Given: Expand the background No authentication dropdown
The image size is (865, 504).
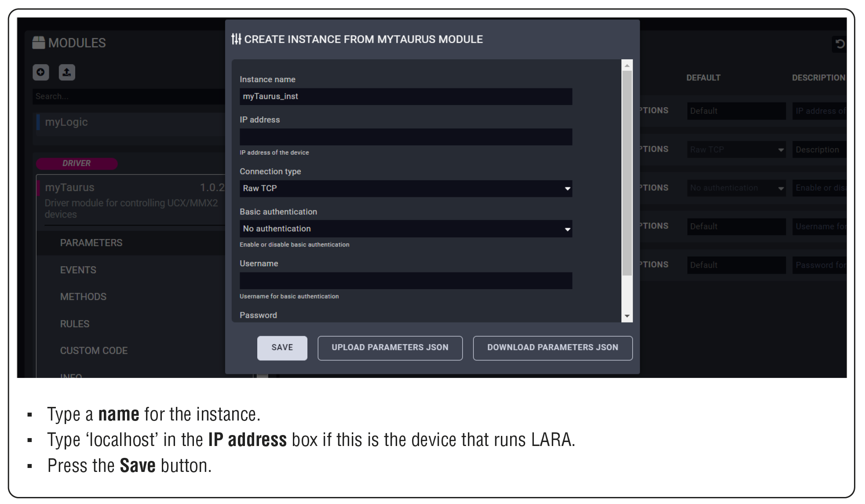Looking at the screenshot, I should pyautogui.click(x=736, y=188).
